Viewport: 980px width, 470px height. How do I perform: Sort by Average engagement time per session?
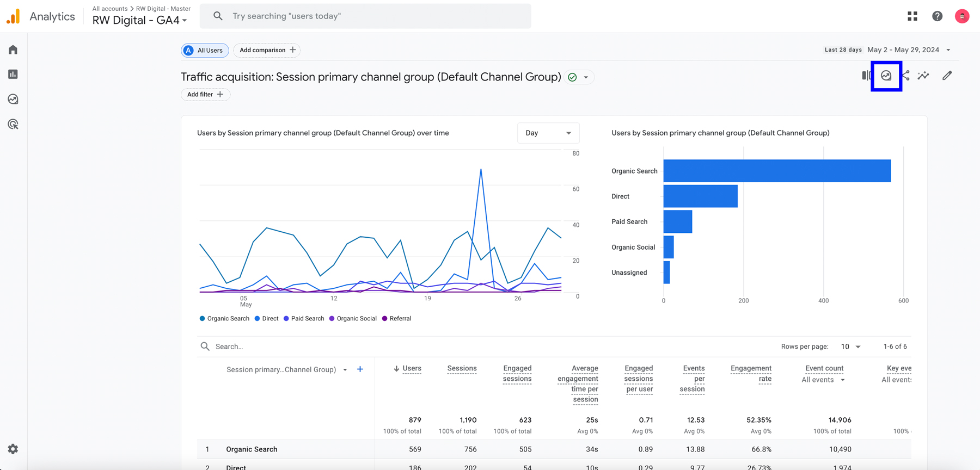578,384
